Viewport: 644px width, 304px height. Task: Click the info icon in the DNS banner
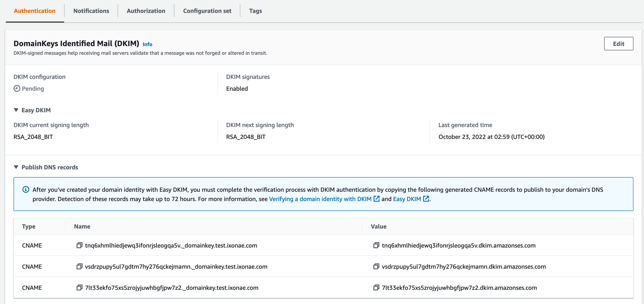25,189
